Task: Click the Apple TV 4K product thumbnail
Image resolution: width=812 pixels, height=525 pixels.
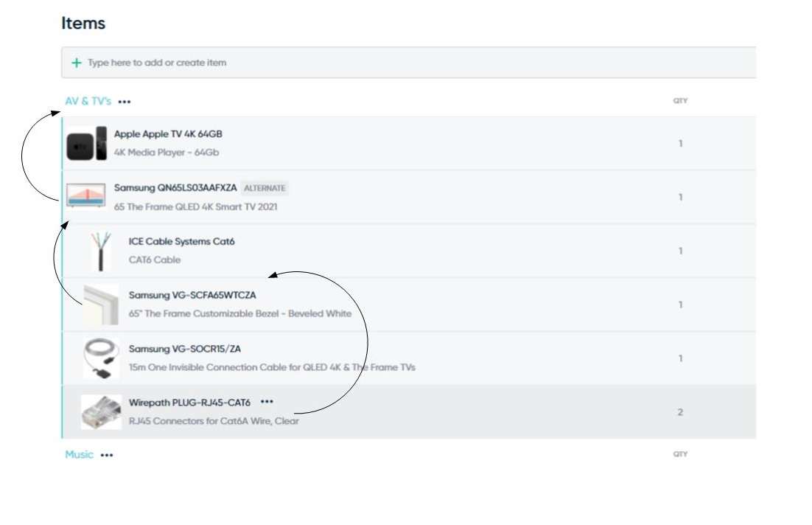Action: pyautogui.click(x=86, y=144)
